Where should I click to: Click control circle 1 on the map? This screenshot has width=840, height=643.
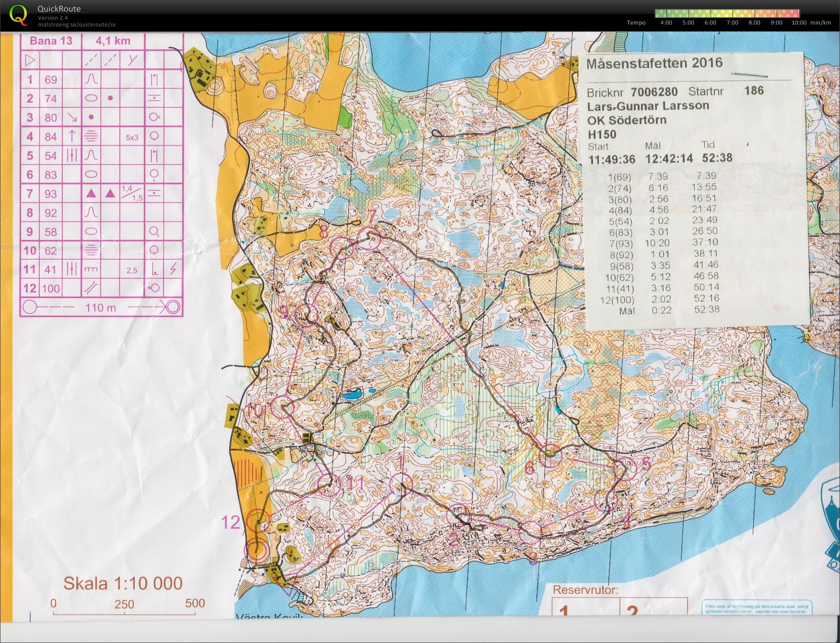point(401,484)
